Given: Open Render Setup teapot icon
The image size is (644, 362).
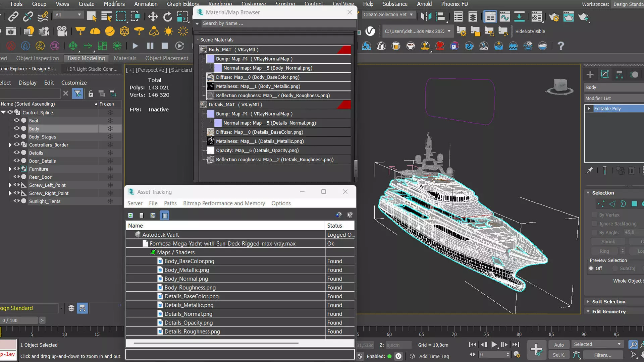Looking at the screenshot, I should 554,17.
